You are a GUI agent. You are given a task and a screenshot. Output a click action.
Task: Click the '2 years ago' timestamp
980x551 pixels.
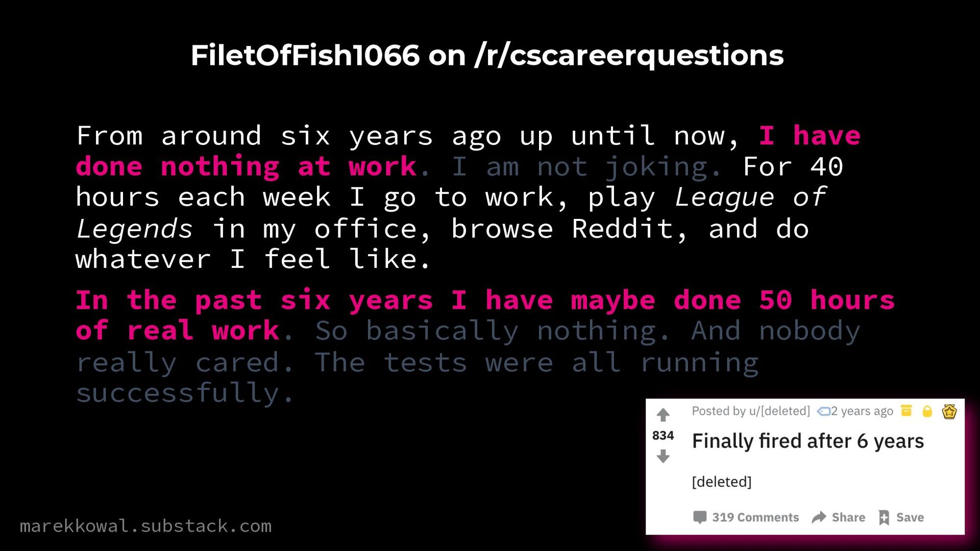pyautogui.click(x=862, y=411)
